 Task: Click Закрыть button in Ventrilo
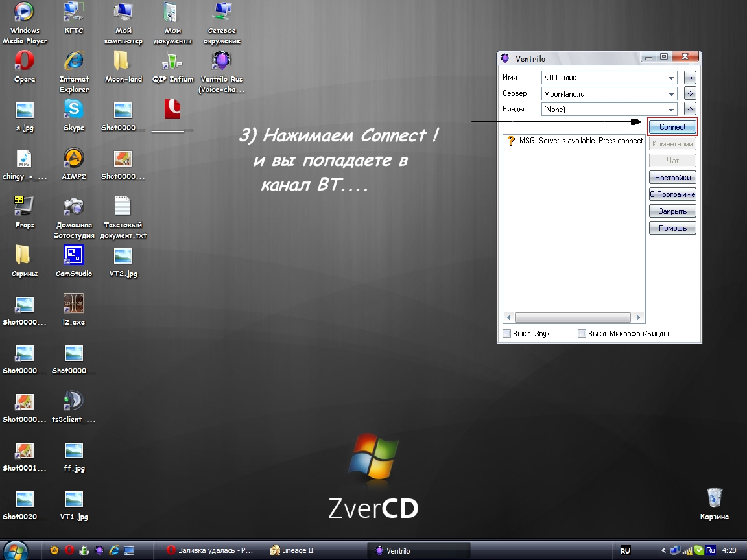[x=672, y=211]
